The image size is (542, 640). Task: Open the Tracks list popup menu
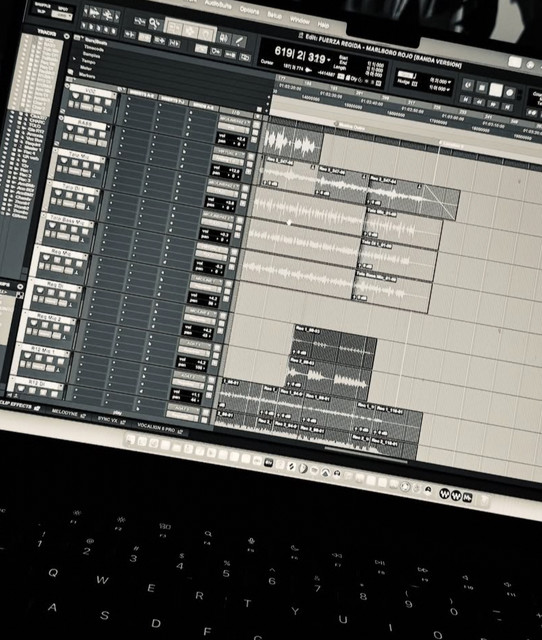pos(66,36)
